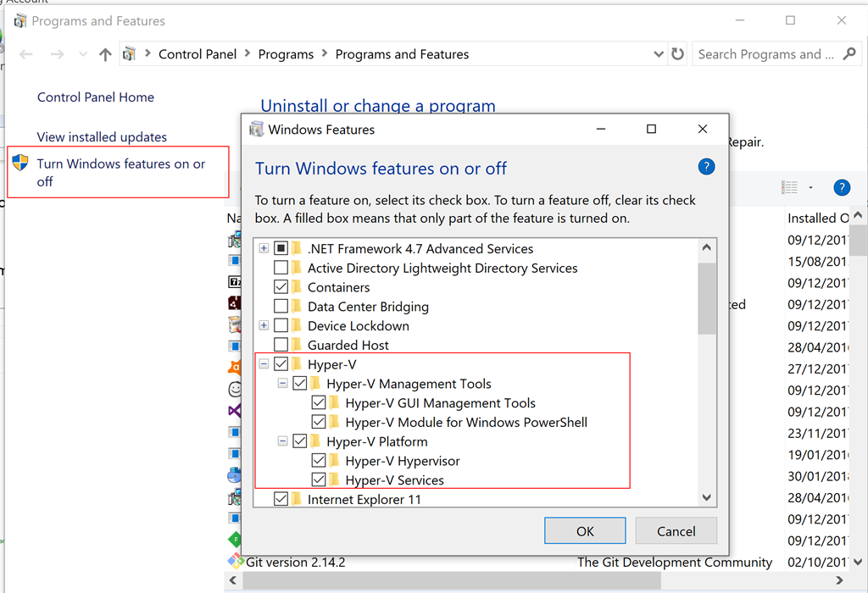Uncheck the top-level Hyper-V checkbox
Viewport: 868px width, 593px height.
click(x=281, y=364)
